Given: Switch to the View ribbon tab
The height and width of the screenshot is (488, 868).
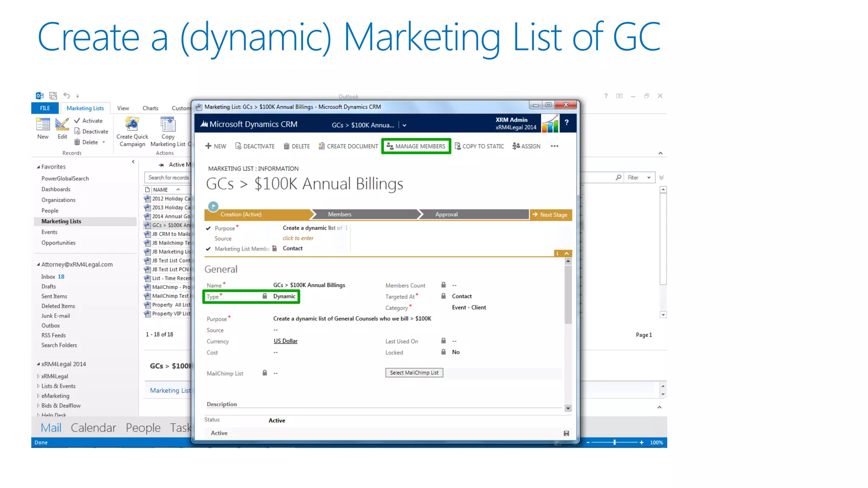Looking at the screenshot, I should coord(123,108).
